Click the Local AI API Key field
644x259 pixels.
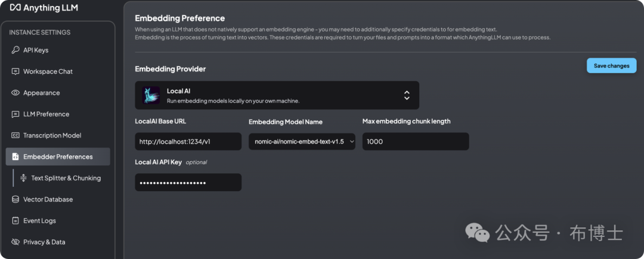pos(188,182)
